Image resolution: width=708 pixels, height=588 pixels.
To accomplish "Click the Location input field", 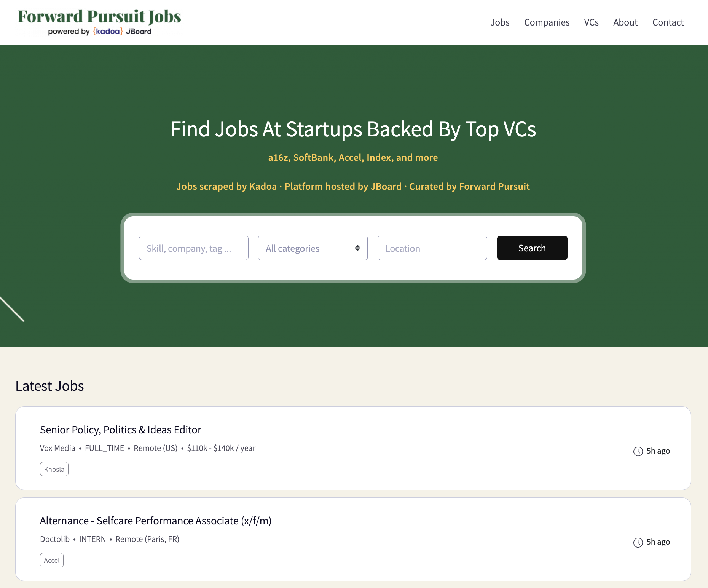I will (432, 248).
